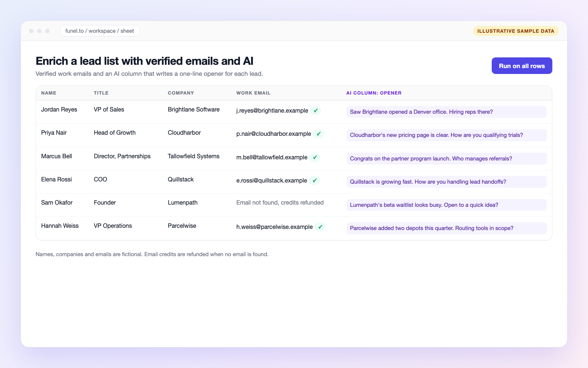Click the Parcelwise company cell

tap(182, 226)
